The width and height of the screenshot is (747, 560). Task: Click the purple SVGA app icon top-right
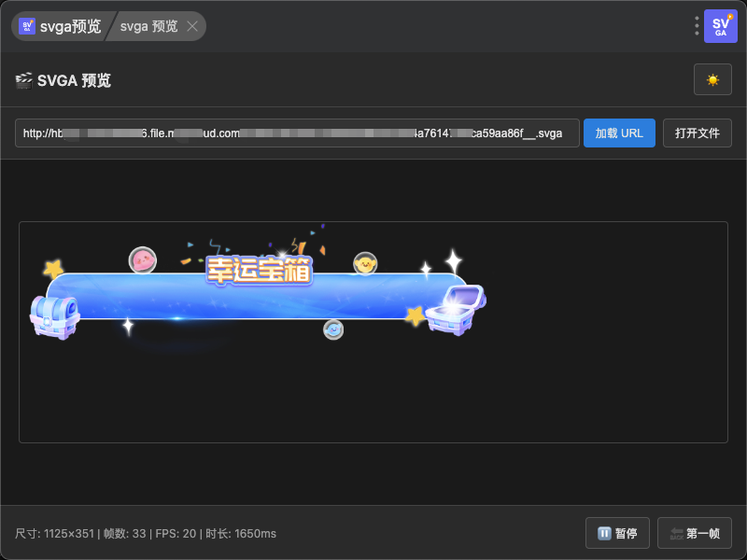tap(720, 26)
